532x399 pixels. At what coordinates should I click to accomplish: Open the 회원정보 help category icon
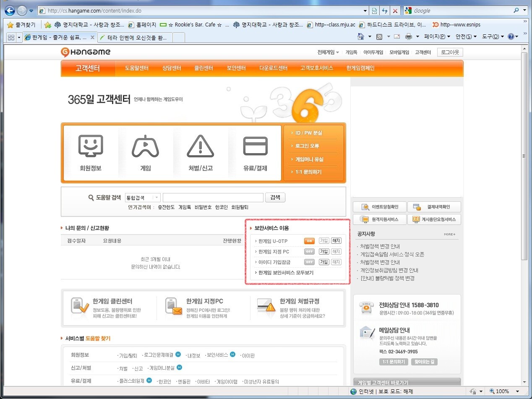point(91,147)
